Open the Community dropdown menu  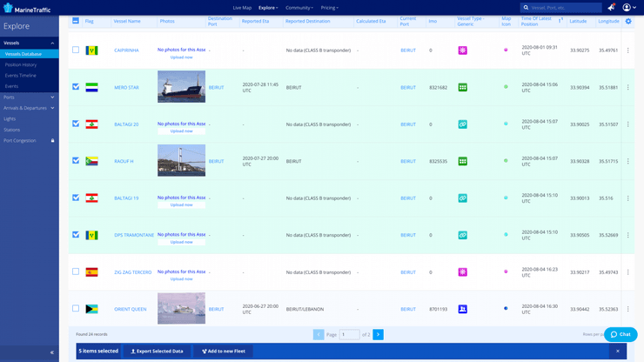click(x=299, y=8)
